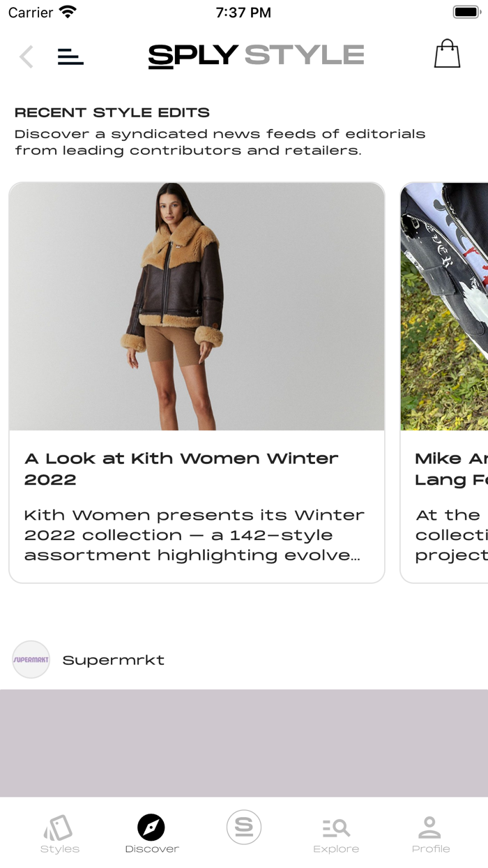Select the Styles tab label

[x=60, y=849]
